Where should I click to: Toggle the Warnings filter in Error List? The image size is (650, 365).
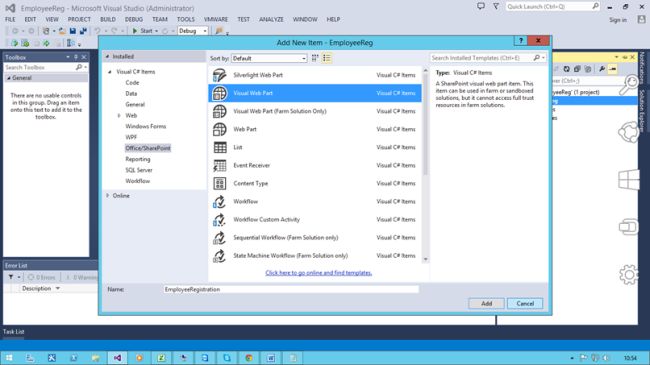[81, 277]
